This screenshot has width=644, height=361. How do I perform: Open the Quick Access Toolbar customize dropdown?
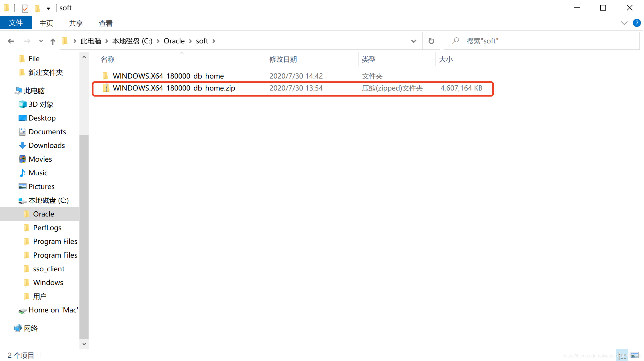48,8
